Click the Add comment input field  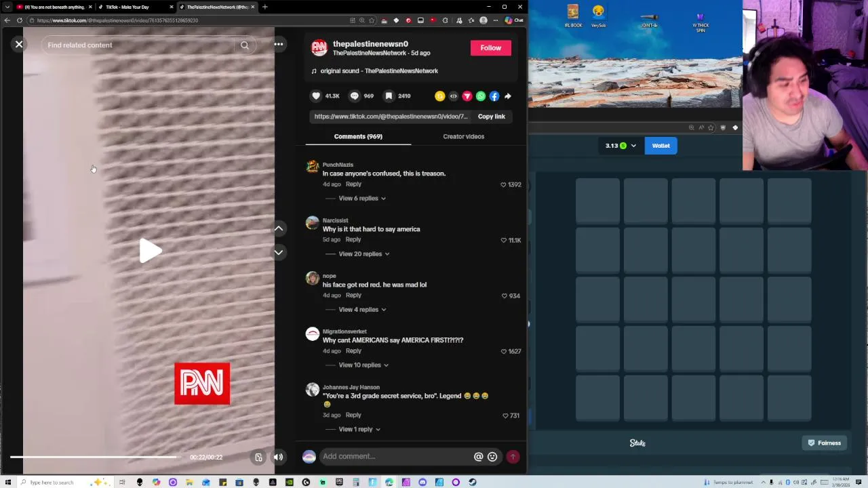(x=395, y=456)
